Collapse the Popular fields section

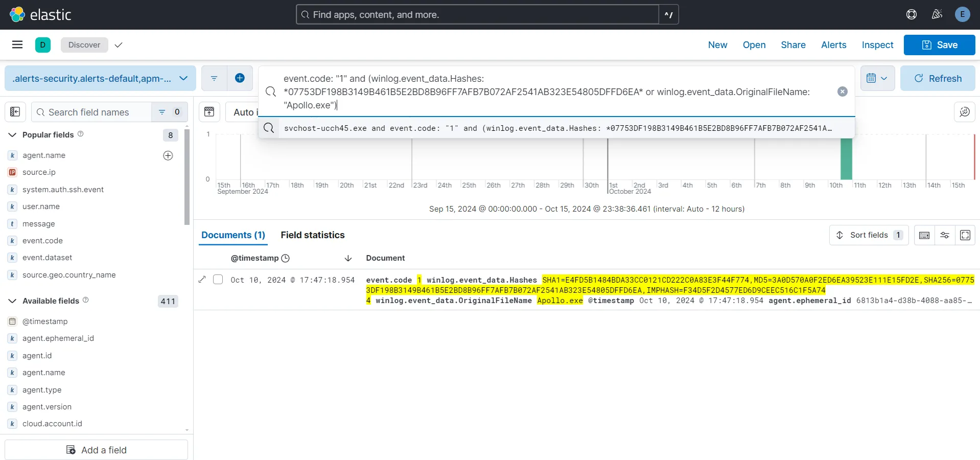pyautogui.click(x=11, y=134)
